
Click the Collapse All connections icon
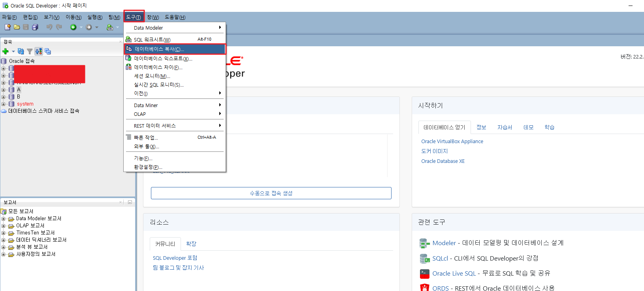click(x=48, y=51)
